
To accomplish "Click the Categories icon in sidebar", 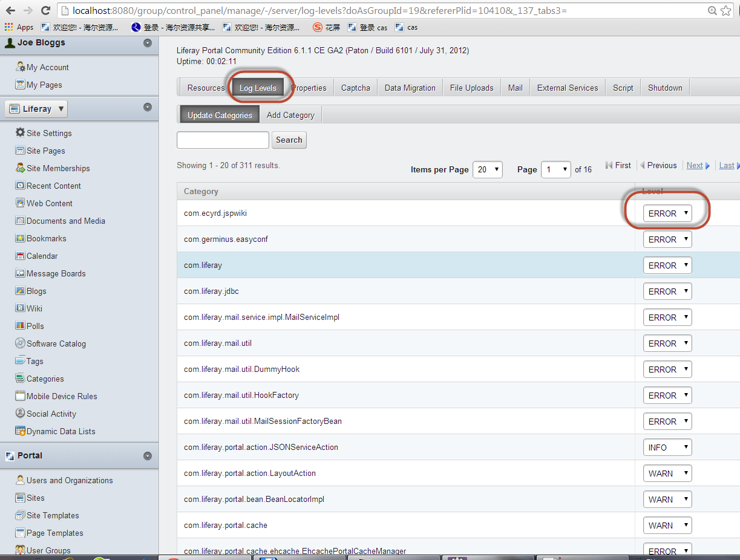I will (x=21, y=379).
